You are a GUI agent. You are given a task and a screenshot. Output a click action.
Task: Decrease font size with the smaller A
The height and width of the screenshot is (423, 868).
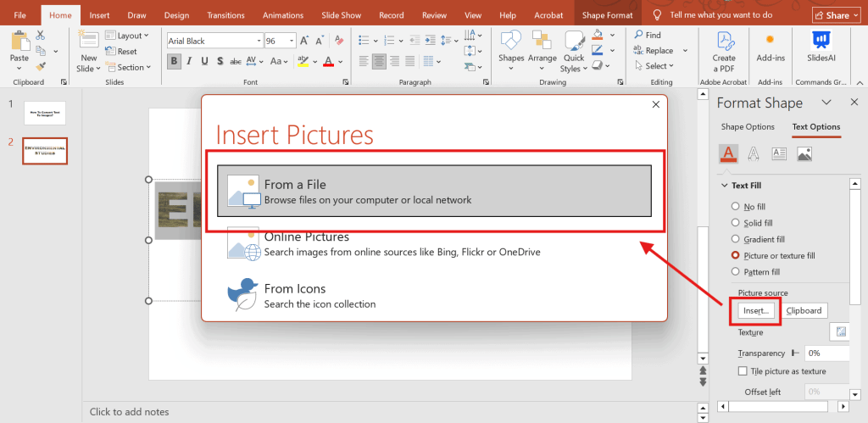(320, 41)
